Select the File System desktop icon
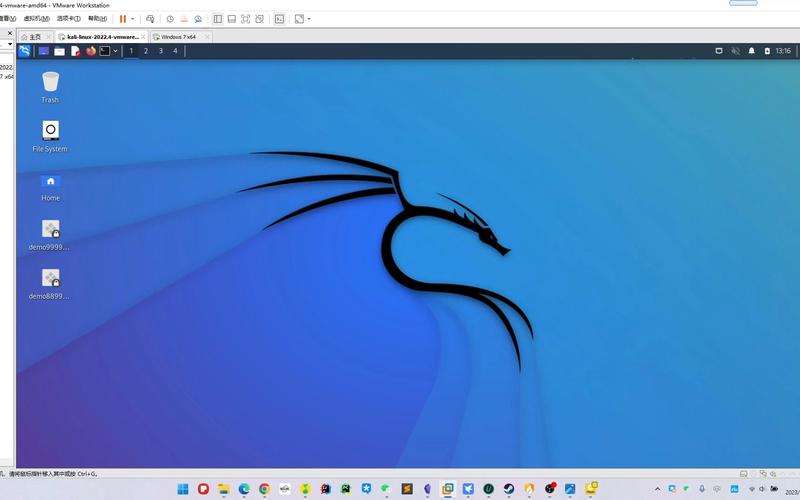Screen dimensions: 800x500 coord(50,131)
